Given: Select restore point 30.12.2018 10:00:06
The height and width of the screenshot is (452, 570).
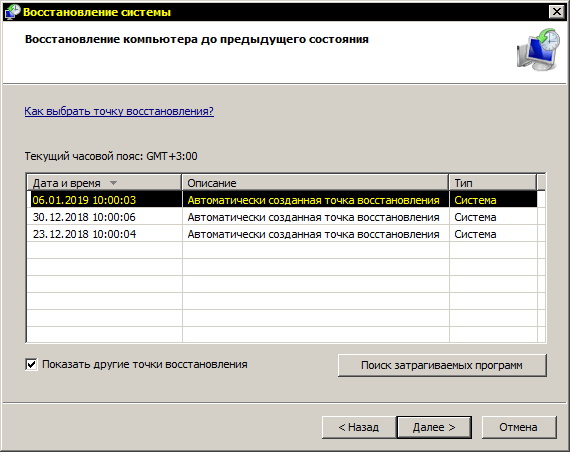Looking at the screenshot, I should pyautogui.click(x=282, y=217).
